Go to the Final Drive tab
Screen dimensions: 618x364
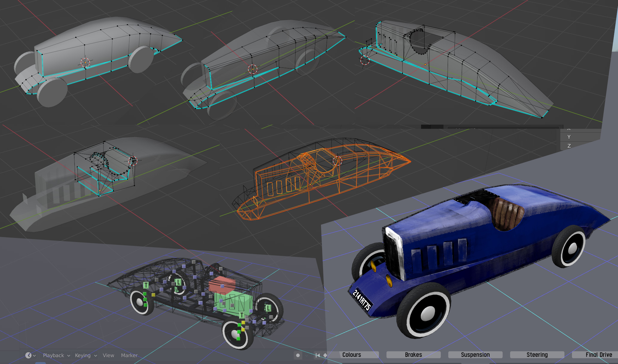[x=599, y=355]
